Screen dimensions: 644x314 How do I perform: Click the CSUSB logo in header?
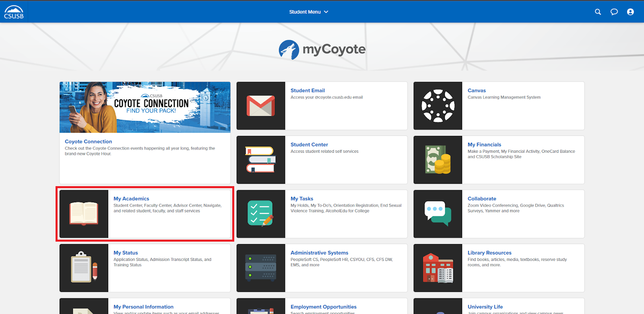(14, 12)
